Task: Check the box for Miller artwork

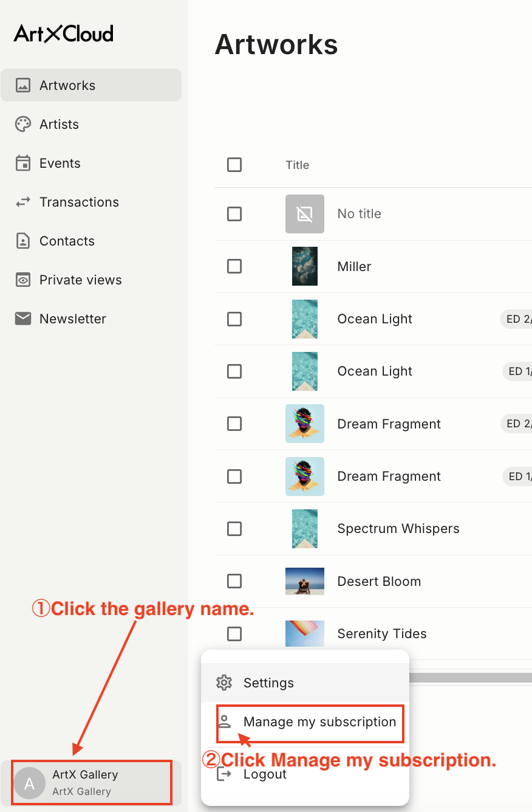Action: (x=234, y=266)
